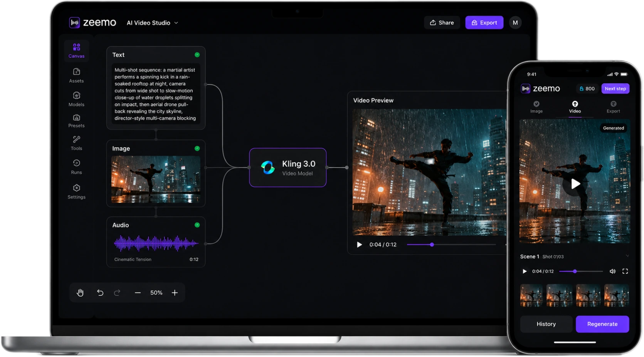644x357 pixels.
Task: Open the Tools section in the sidebar
Action: click(x=76, y=143)
